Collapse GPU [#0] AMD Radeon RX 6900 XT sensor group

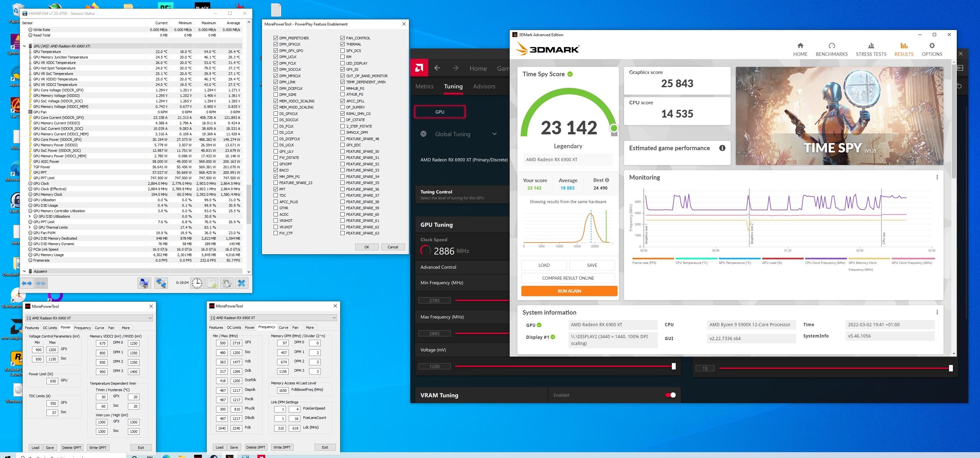pyautogui.click(x=24, y=46)
